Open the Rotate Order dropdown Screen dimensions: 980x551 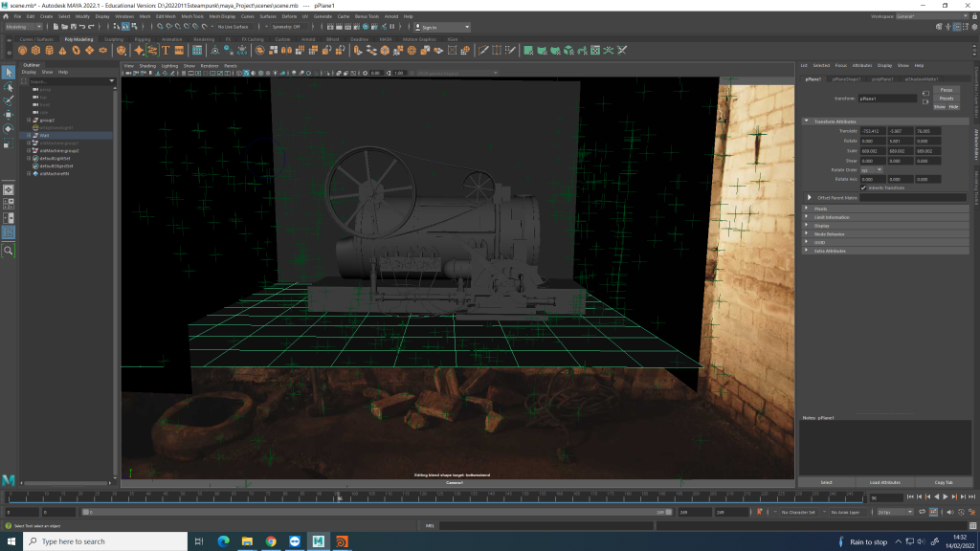tap(871, 170)
